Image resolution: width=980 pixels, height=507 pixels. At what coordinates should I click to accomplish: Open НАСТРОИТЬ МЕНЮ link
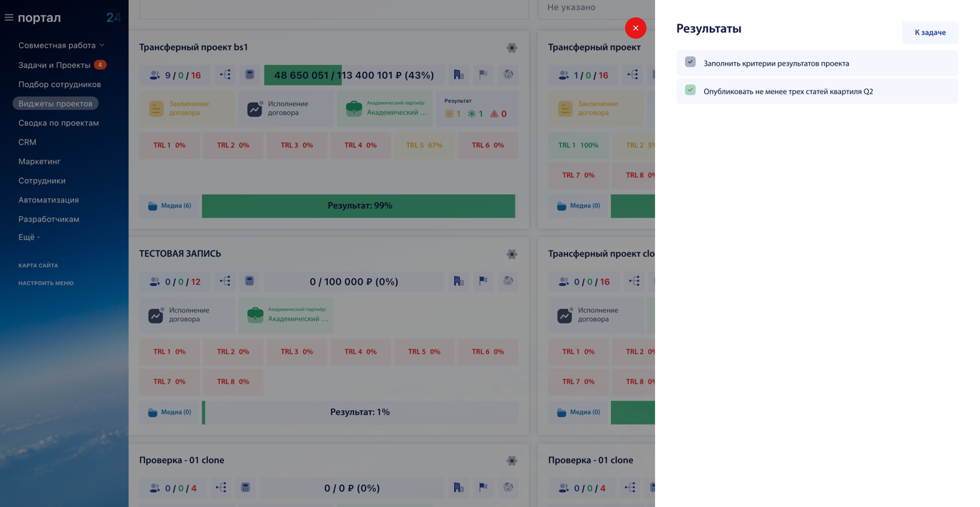(46, 283)
